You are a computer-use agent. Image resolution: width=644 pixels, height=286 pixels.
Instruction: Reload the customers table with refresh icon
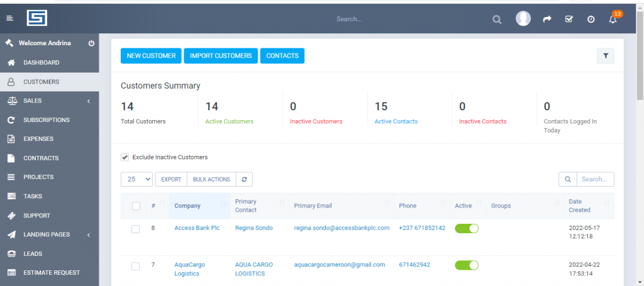[244, 179]
